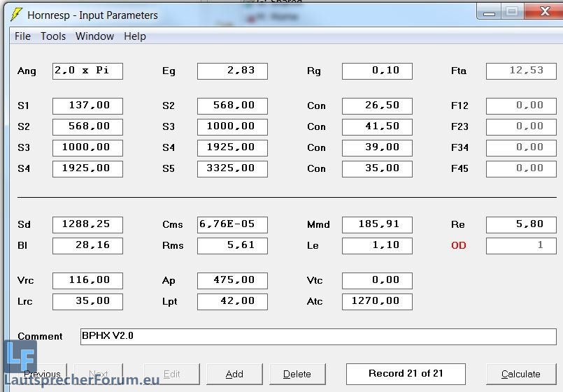Open the Help menu
This screenshot has height=392, width=563.
pyautogui.click(x=135, y=36)
